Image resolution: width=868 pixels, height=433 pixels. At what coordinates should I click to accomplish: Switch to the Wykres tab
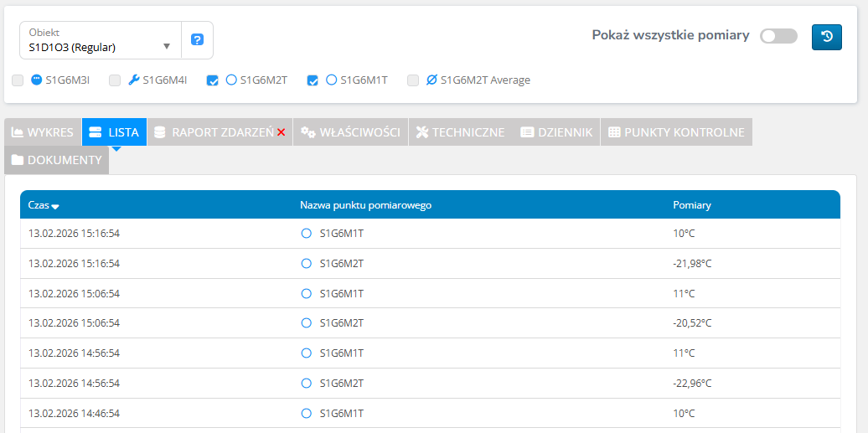click(43, 132)
